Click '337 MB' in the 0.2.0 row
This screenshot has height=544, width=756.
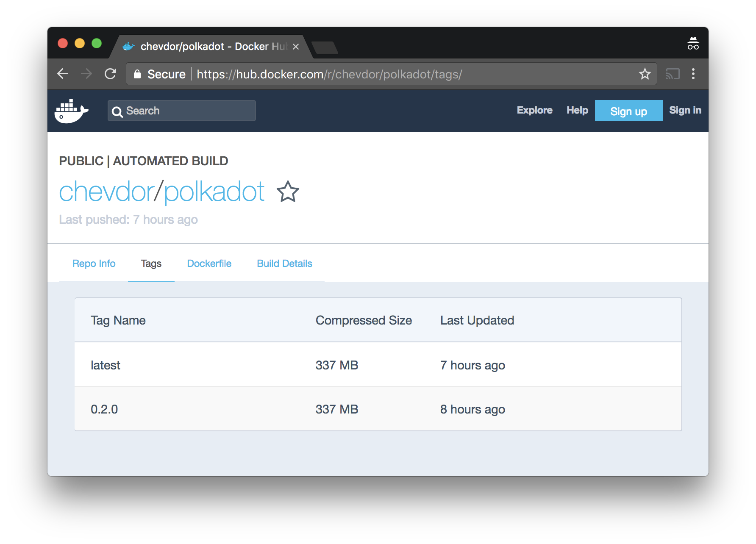point(337,409)
